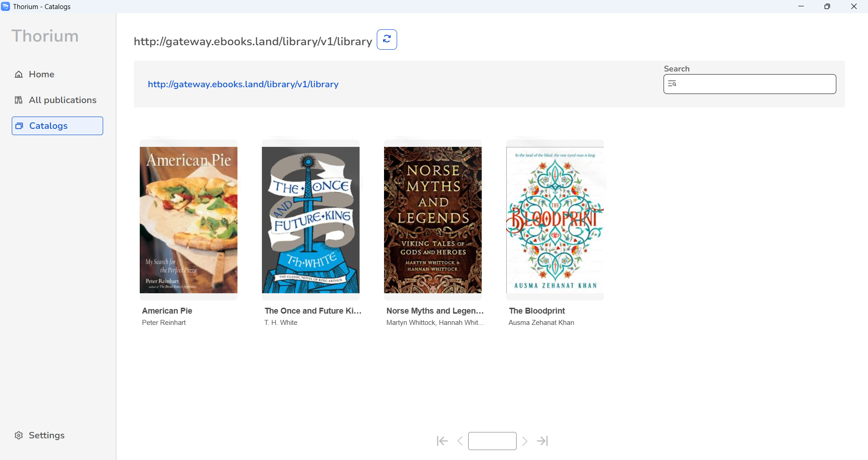Image resolution: width=868 pixels, height=460 pixels.
Task: Click the title text 'The Bloodprint'
Action: click(537, 311)
